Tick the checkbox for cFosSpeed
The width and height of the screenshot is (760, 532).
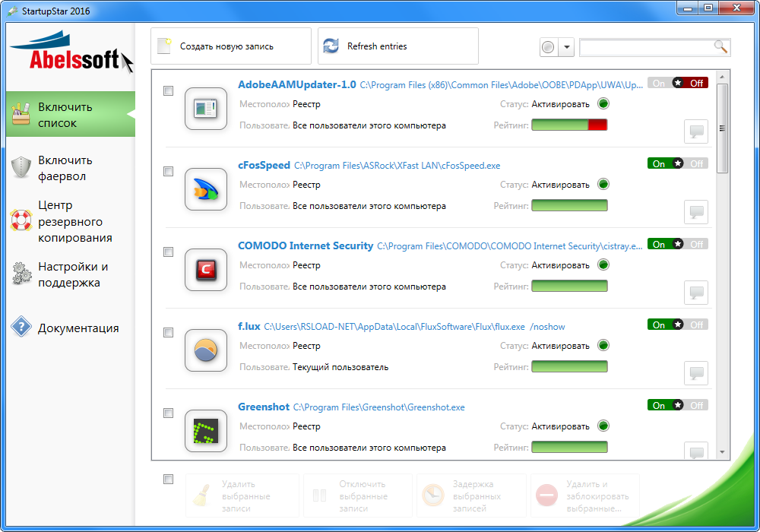[x=168, y=171]
